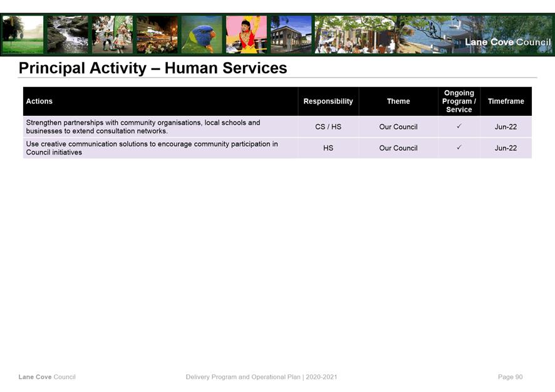Click the council building thumbnail
This screenshot has width=555, height=392.
291,34
